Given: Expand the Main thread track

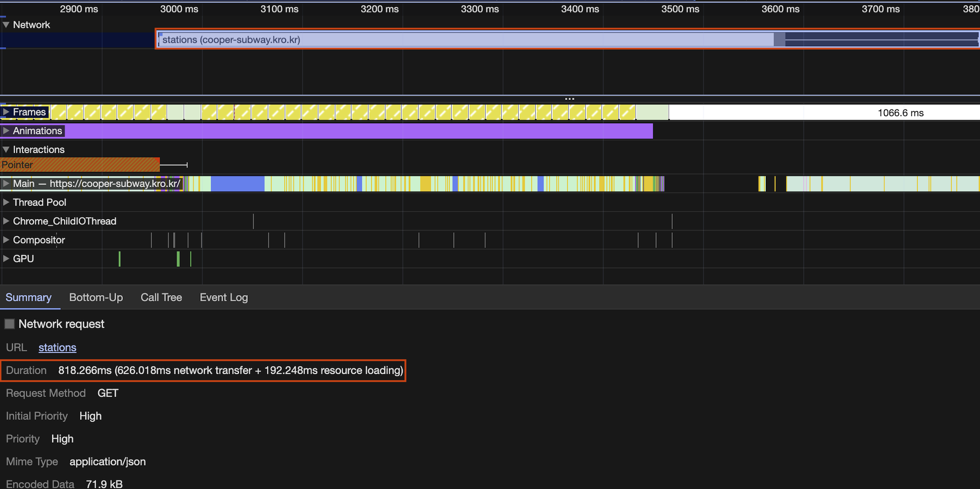Looking at the screenshot, I should 6,184.
